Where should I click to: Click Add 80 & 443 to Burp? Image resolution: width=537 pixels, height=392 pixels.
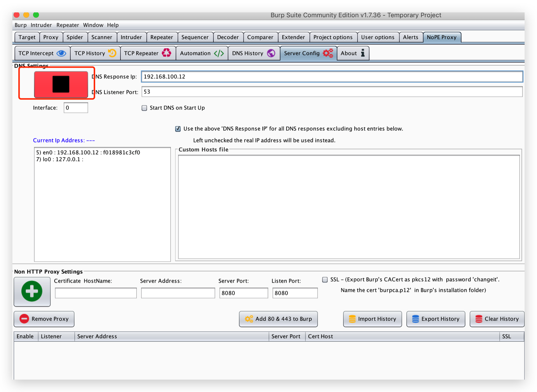pyautogui.click(x=278, y=319)
